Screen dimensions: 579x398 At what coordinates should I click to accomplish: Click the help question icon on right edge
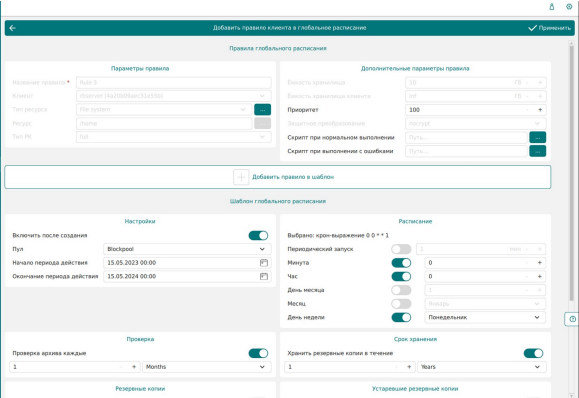point(572,319)
